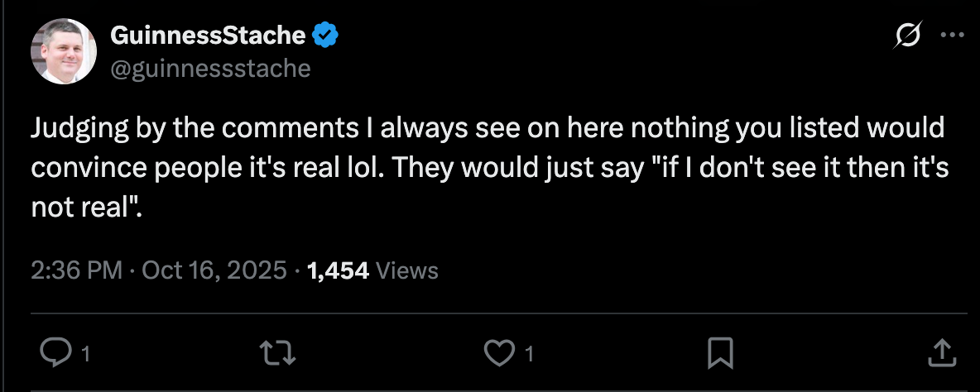The height and width of the screenshot is (392, 980).
Task: Click the reply count number beside the bubble
Action: pos(85,355)
